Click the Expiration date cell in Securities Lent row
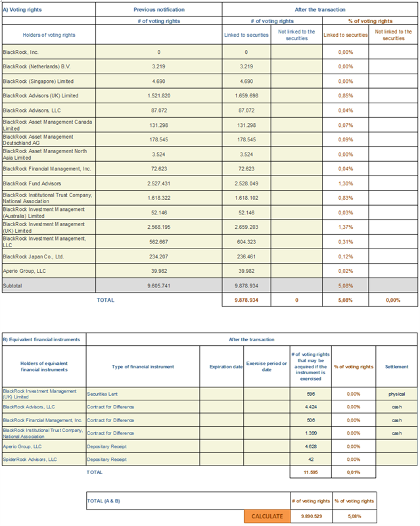 tap(222, 394)
